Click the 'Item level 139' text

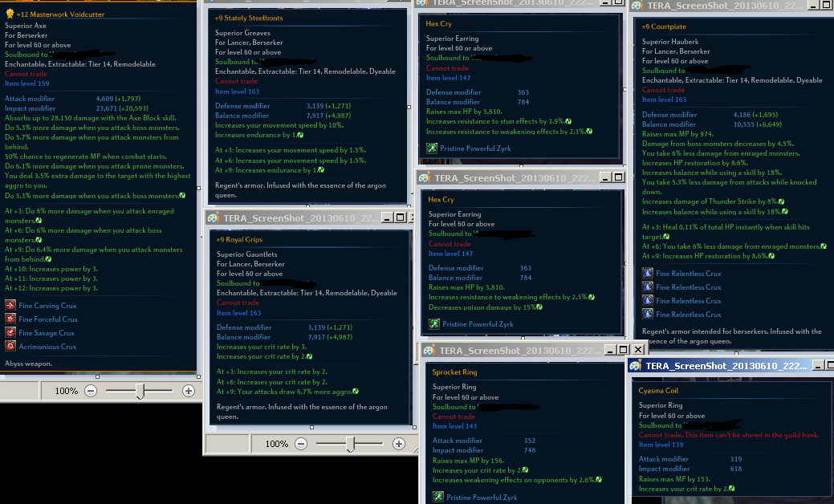[661, 445]
